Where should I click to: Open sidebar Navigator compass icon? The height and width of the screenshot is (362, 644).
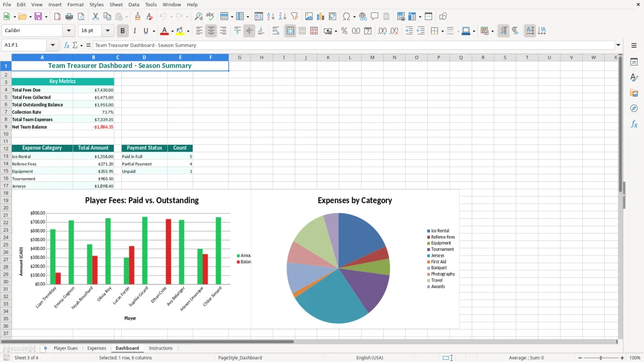634,109
